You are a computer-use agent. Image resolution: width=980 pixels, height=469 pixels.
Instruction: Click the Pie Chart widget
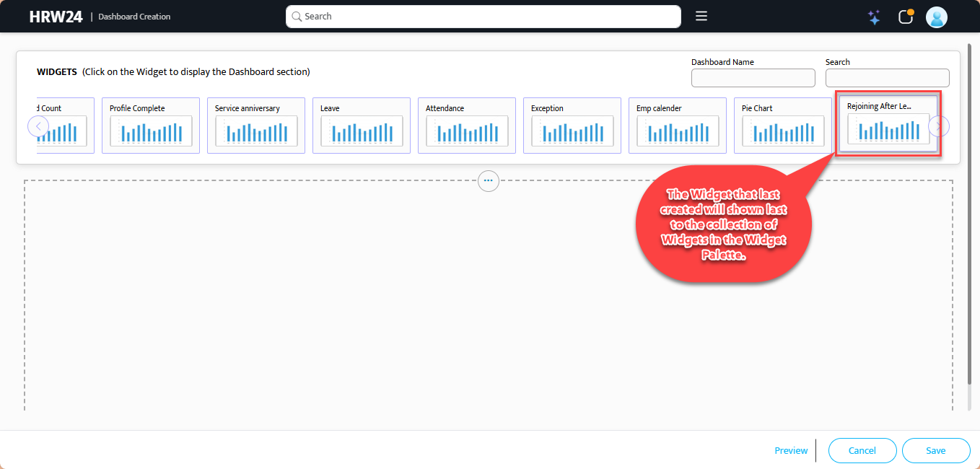[783, 126]
